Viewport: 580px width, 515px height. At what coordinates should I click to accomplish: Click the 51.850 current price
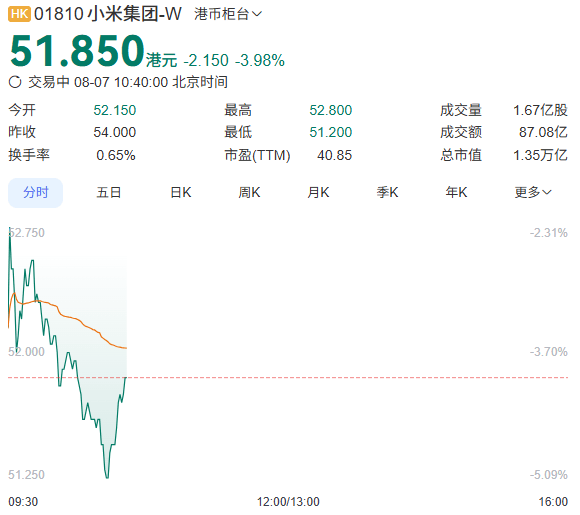[x=77, y=51]
